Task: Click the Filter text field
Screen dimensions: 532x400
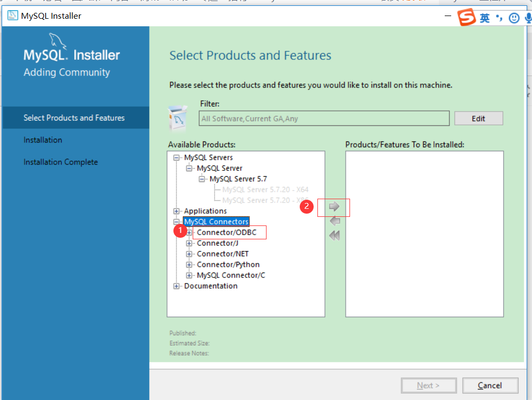Action: point(324,118)
